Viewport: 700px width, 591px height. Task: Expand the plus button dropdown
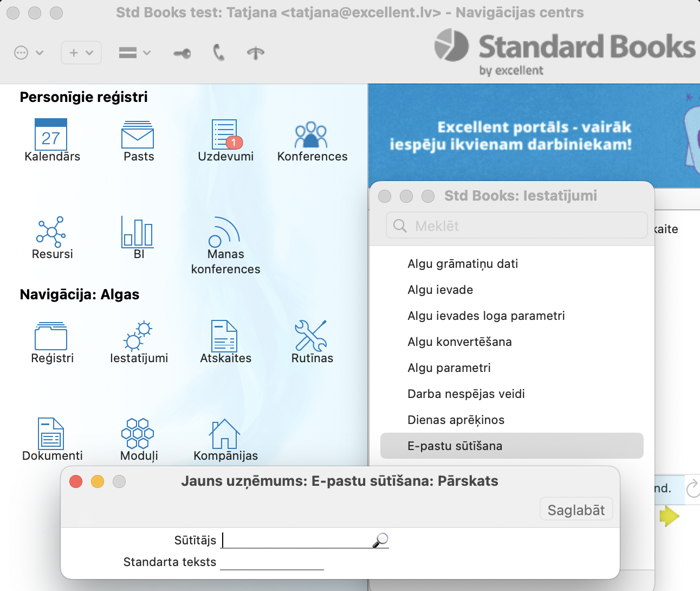tap(81, 53)
